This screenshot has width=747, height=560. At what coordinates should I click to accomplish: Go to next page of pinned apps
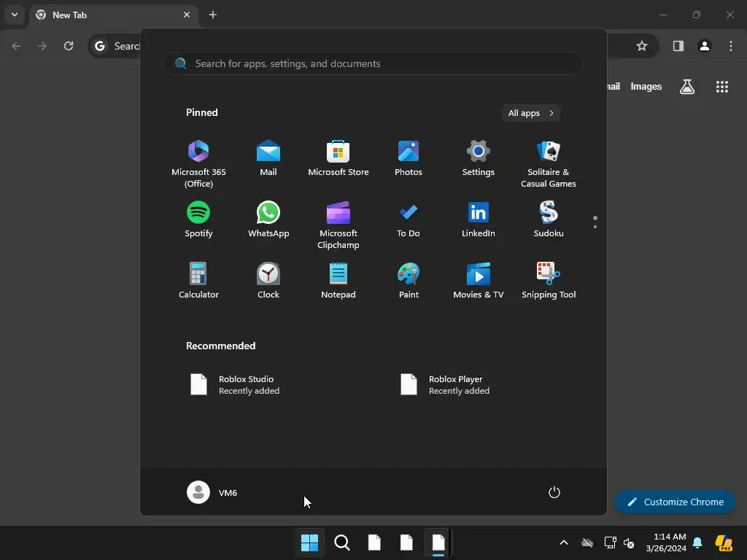[595, 227]
